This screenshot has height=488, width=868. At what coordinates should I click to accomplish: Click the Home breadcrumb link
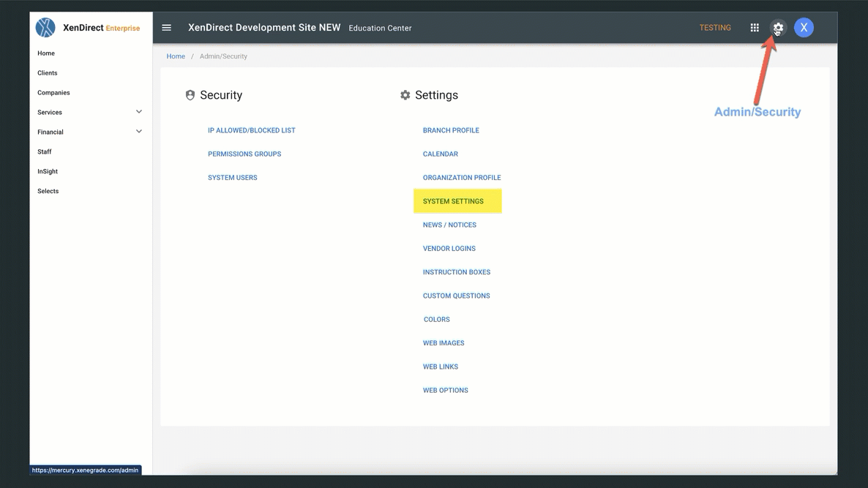click(x=176, y=56)
